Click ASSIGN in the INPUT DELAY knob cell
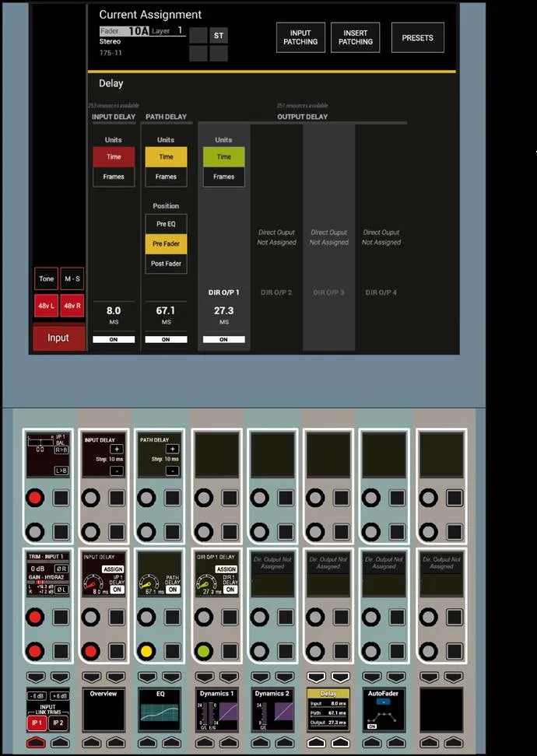 (112, 569)
